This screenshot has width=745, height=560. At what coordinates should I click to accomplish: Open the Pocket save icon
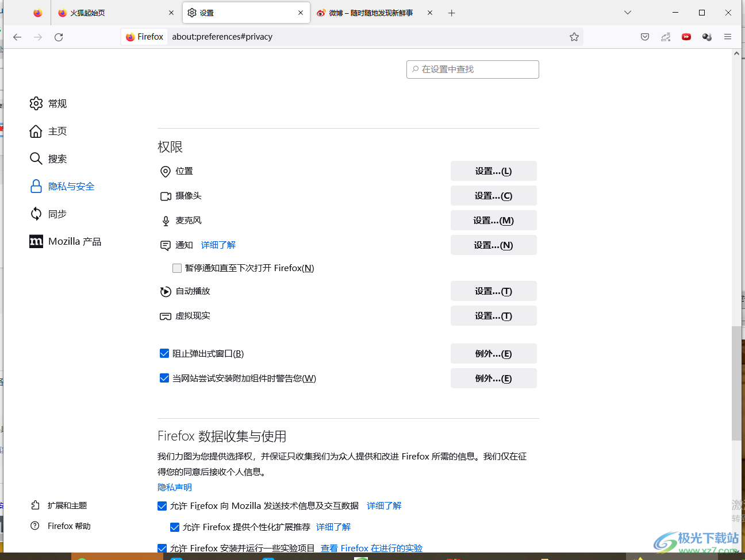[645, 37]
